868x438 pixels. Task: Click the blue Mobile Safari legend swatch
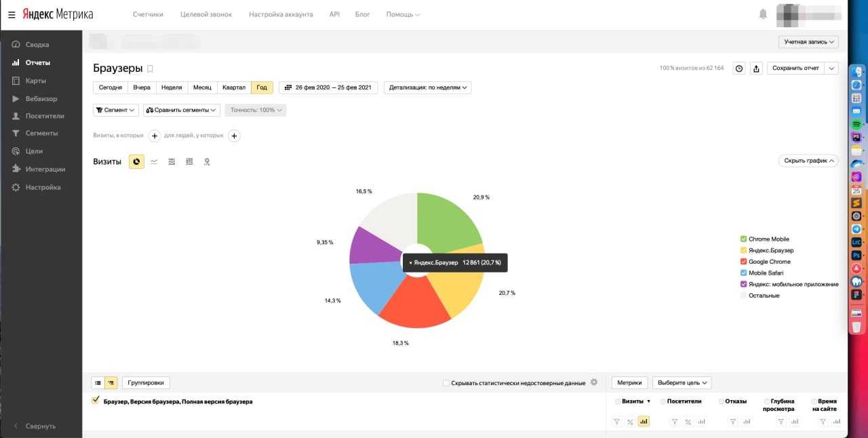743,273
